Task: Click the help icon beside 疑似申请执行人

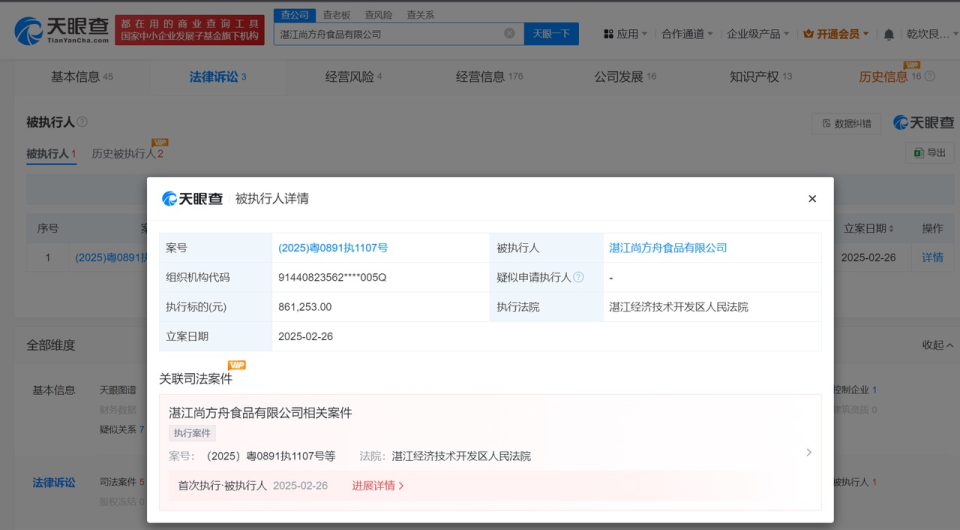Action: tap(578, 277)
